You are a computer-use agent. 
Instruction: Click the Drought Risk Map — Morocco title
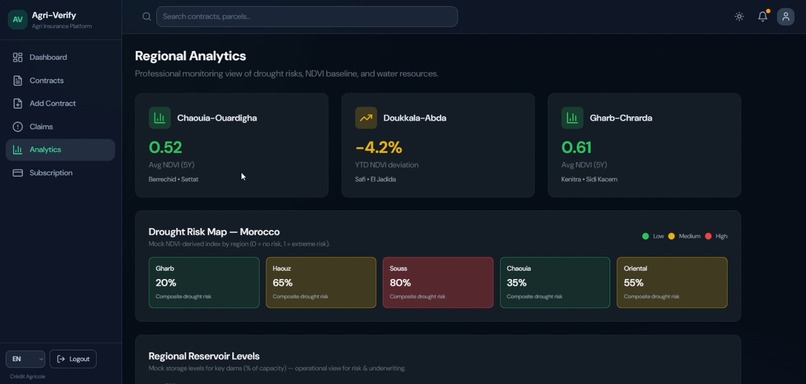tap(214, 232)
